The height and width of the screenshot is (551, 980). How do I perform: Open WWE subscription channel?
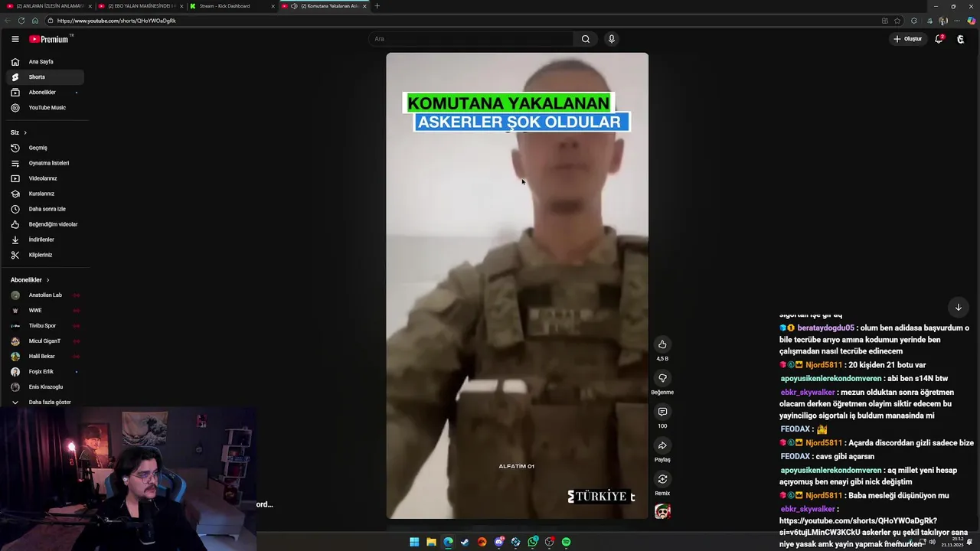[45, 311]
